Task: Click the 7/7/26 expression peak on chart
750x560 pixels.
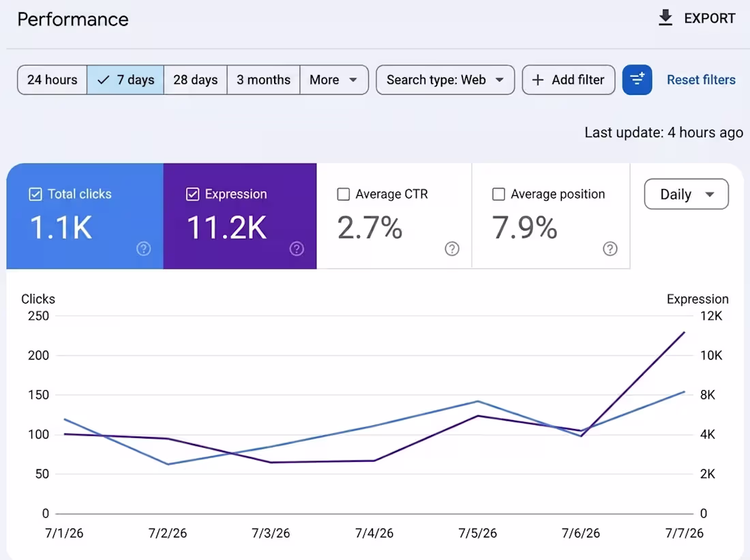Action: (684, 332)
